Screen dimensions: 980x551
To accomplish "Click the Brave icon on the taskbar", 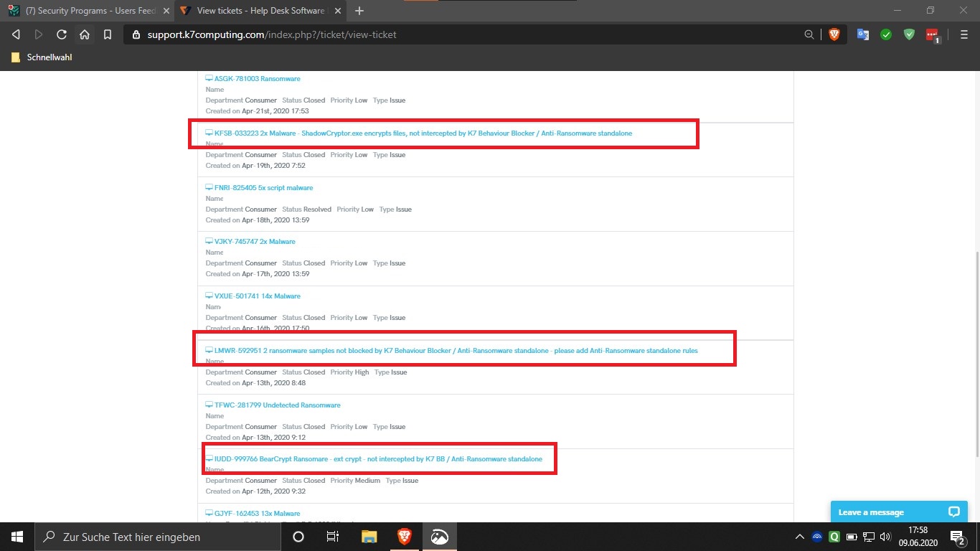I will point(404,537).
